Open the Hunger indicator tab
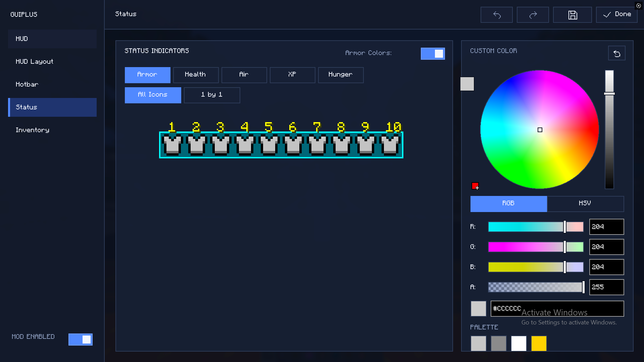The width and height of the screenshot is (644, 362). (x=341, y=75)
